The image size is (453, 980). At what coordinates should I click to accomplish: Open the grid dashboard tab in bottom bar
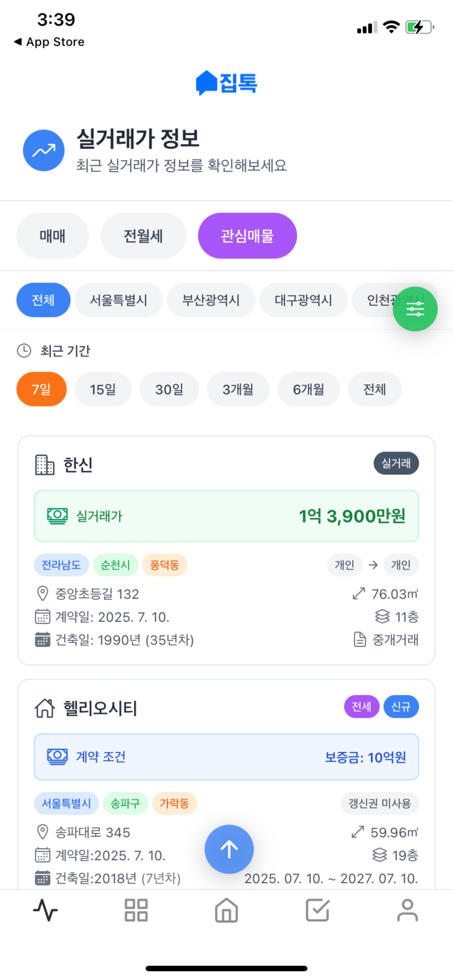(136, 910)
